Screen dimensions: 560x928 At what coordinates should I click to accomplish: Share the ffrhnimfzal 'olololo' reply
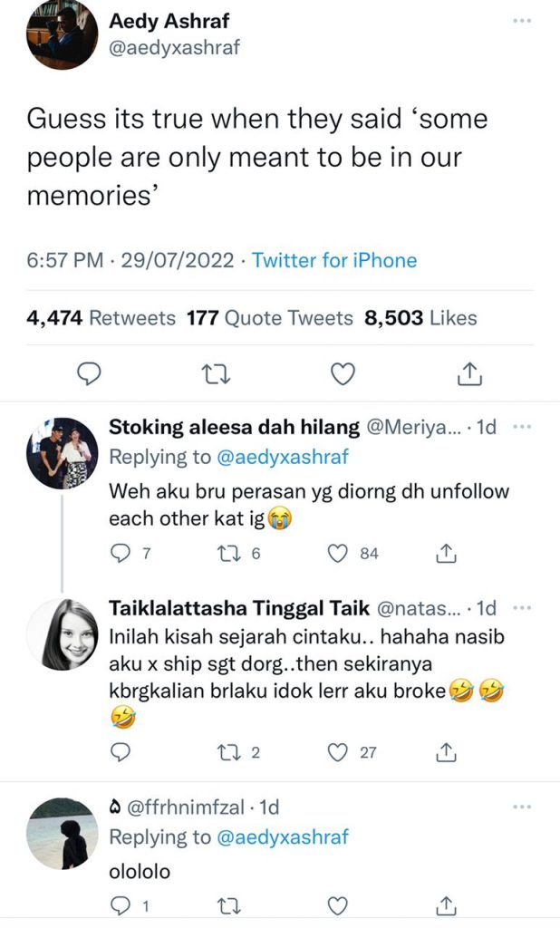pyautogui.click(x=446, y=905)
